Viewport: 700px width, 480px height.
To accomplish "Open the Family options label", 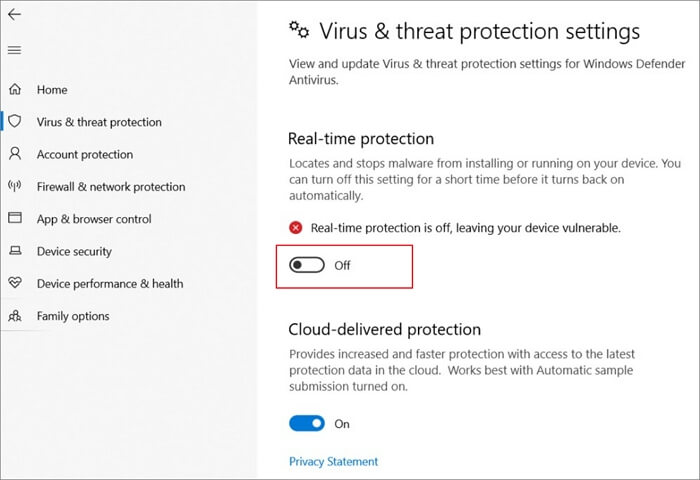I will [x=73, y=316].
